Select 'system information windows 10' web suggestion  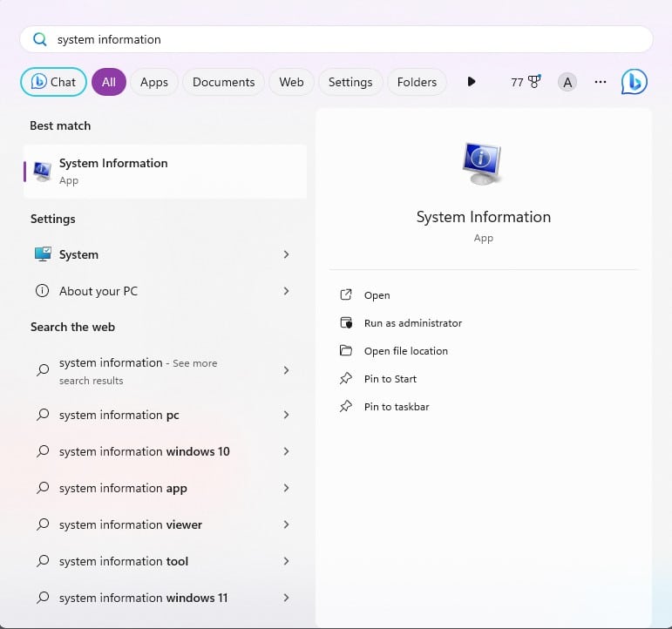click(166, 451)
